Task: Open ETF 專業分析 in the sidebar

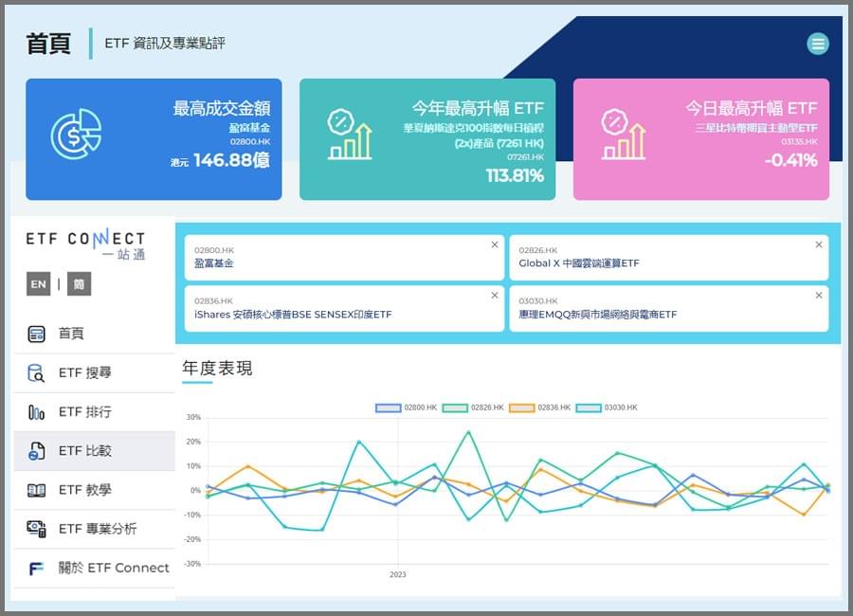Action: (94, 529)
